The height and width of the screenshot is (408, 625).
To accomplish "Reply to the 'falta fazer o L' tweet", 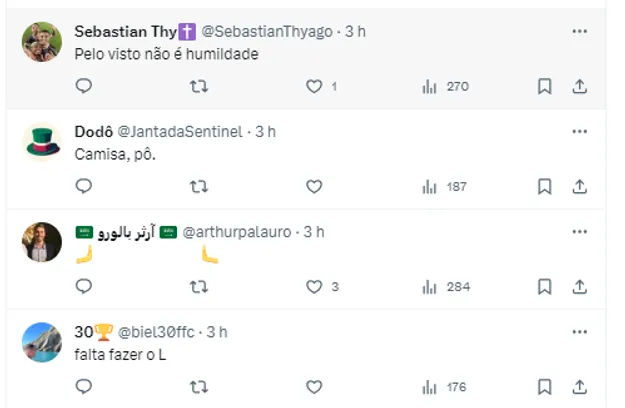I will tap(84, 386).
